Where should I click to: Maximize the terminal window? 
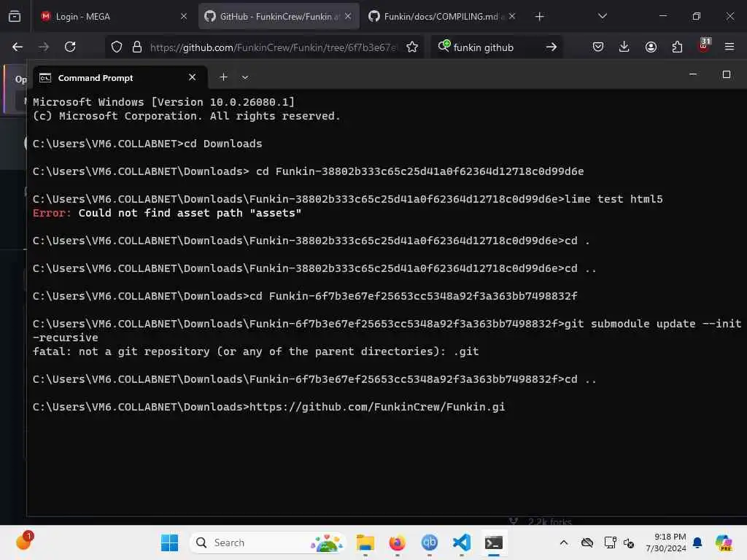(x=727, y=74)
